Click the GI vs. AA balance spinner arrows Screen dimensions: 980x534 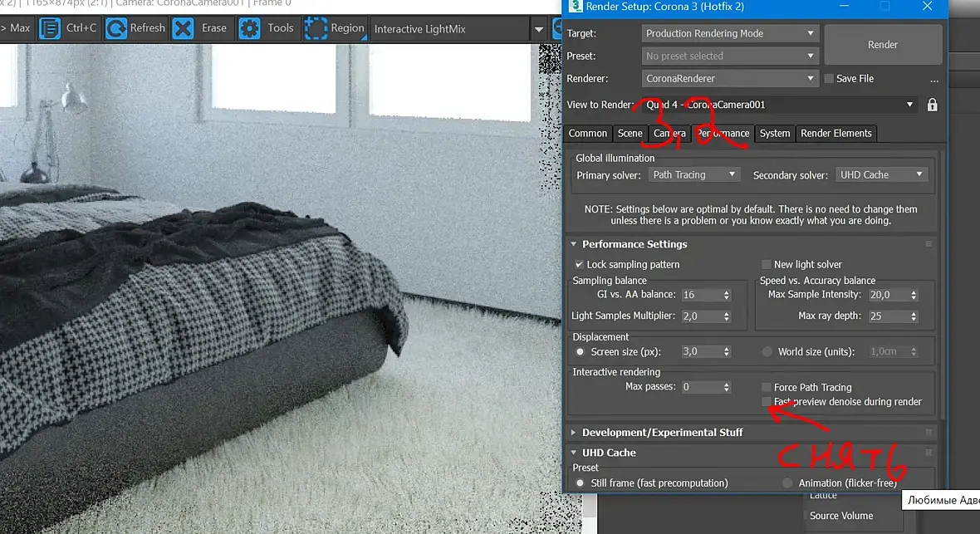726,295
